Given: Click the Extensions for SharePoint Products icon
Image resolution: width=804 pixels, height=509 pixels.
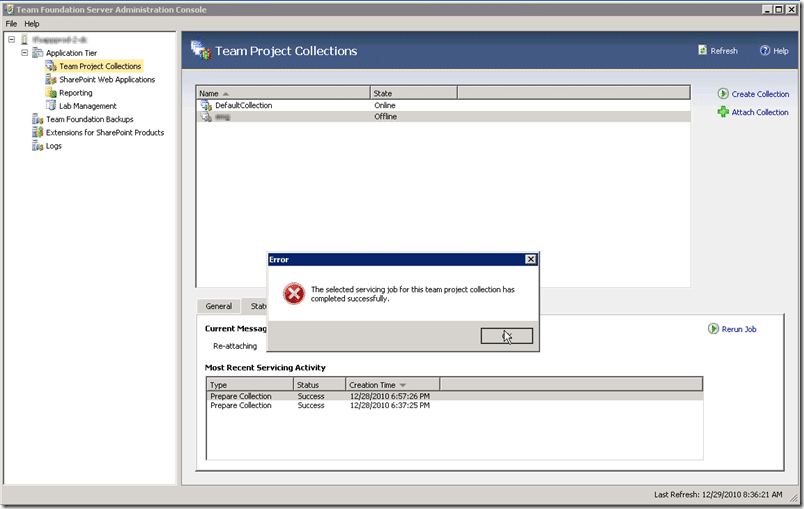Looking at the screenshot, I should click(37, 132).
